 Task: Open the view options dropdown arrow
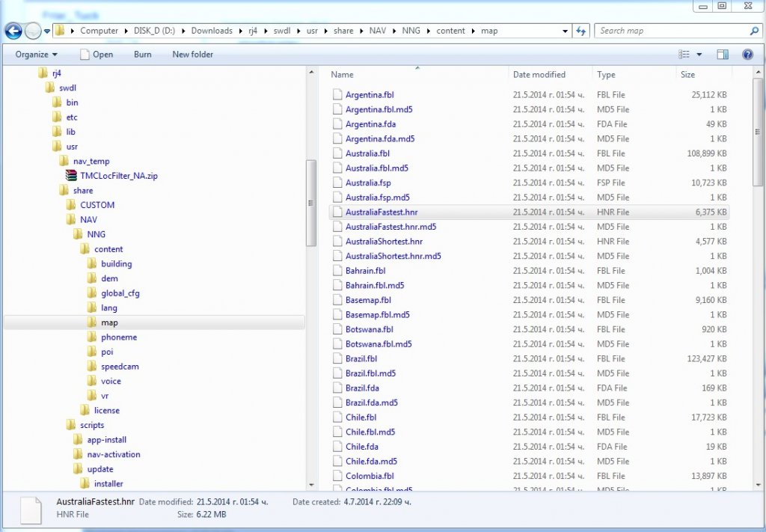(699, 55)
